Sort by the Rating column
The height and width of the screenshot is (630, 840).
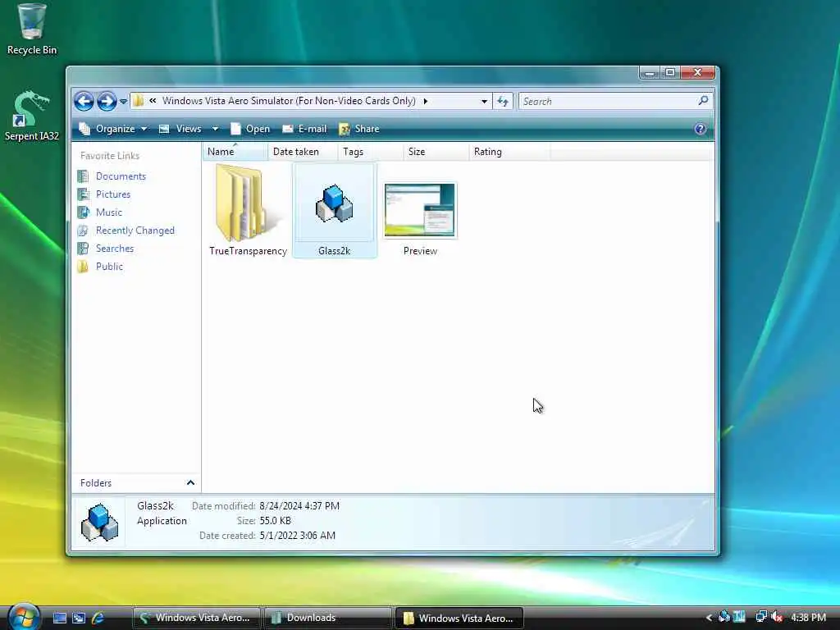[509, 152]
